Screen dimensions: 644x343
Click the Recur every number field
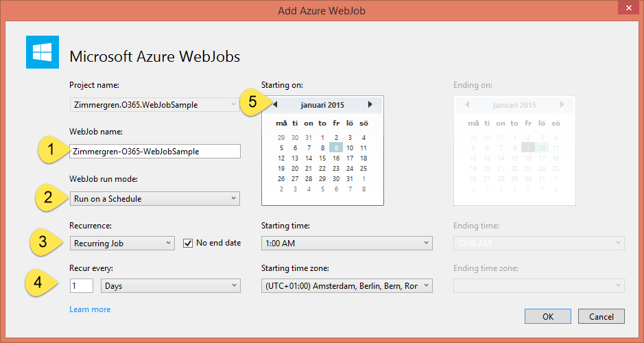click(81, 285)
